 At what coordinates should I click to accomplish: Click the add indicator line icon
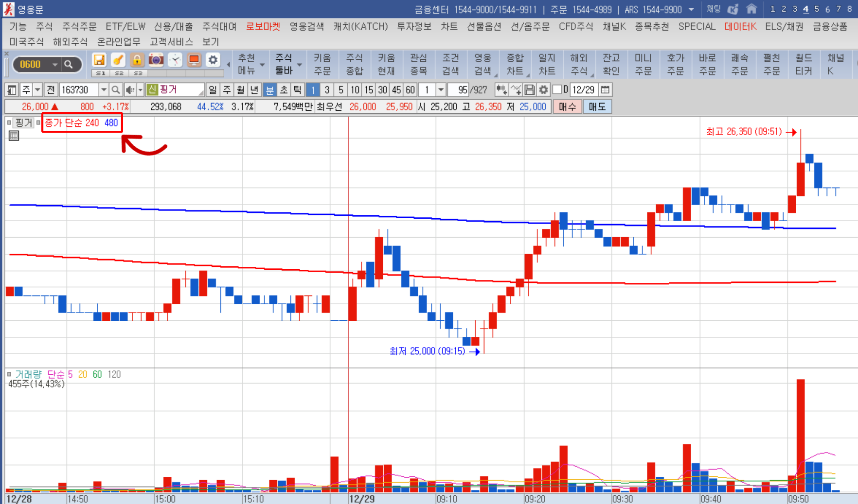tap(516, 90)
